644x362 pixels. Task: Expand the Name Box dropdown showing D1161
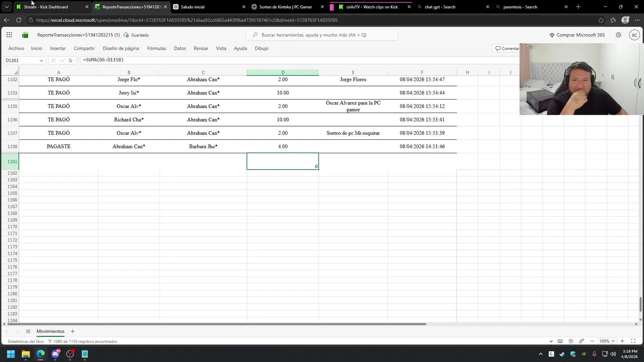tap(41, 60)
